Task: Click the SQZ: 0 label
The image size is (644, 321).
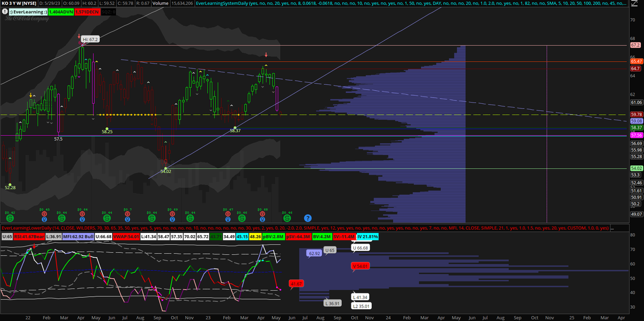Action: click(x=108, y=12)
